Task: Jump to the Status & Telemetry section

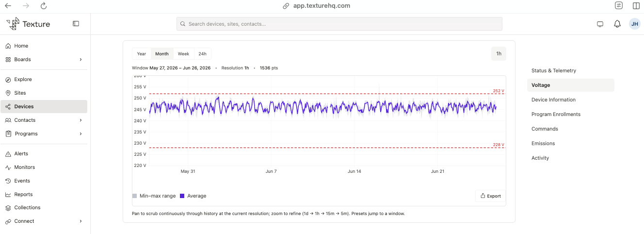Action: coord(554,71)
